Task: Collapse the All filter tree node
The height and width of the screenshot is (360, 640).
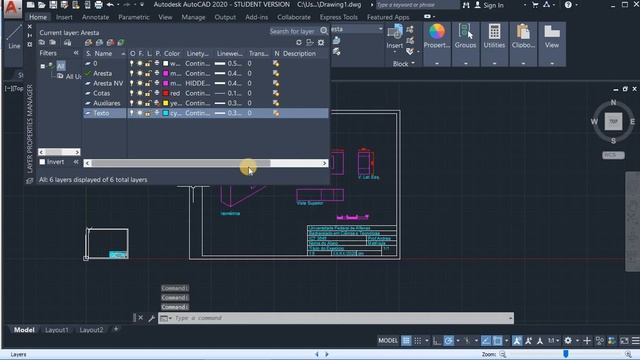Action: pyautogui.click(x=42, y=66)
